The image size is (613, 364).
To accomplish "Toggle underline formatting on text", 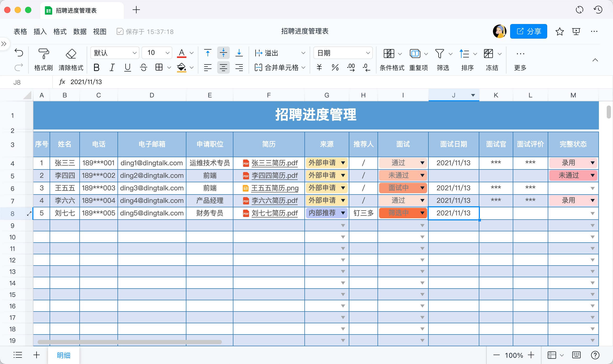I will click(128, 68).
